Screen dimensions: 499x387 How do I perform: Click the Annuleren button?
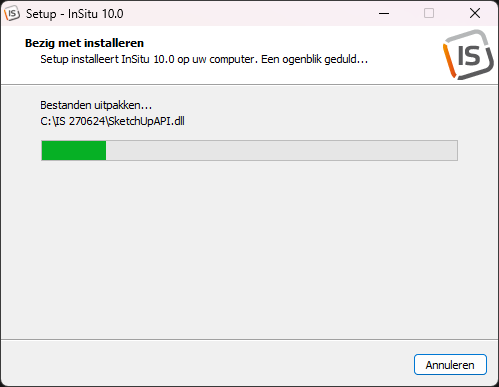coord(450,365)
